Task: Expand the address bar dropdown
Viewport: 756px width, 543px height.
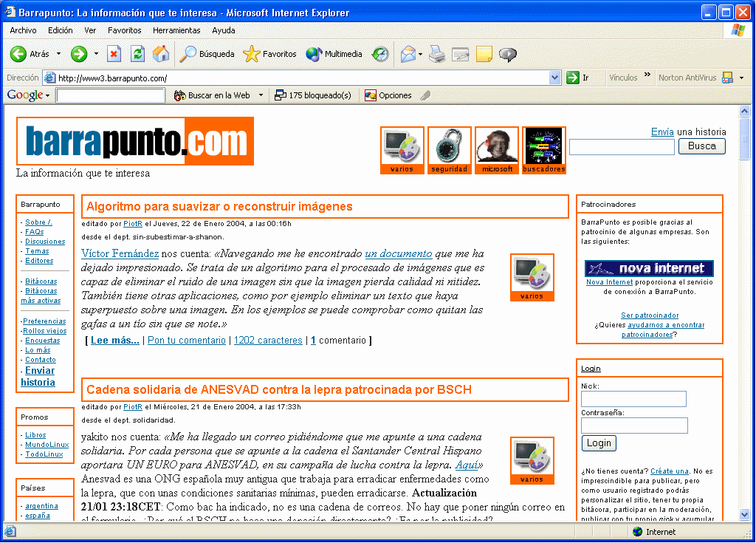Action: click(x=555, y=78)
